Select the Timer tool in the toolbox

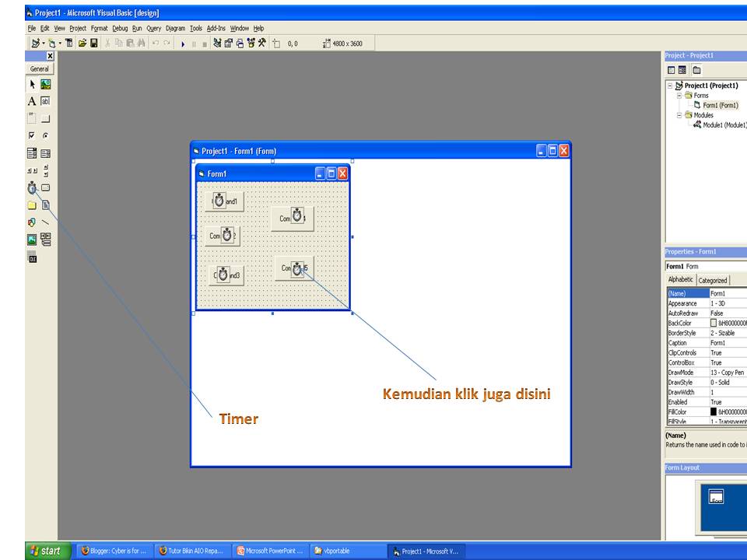(32, 188)
